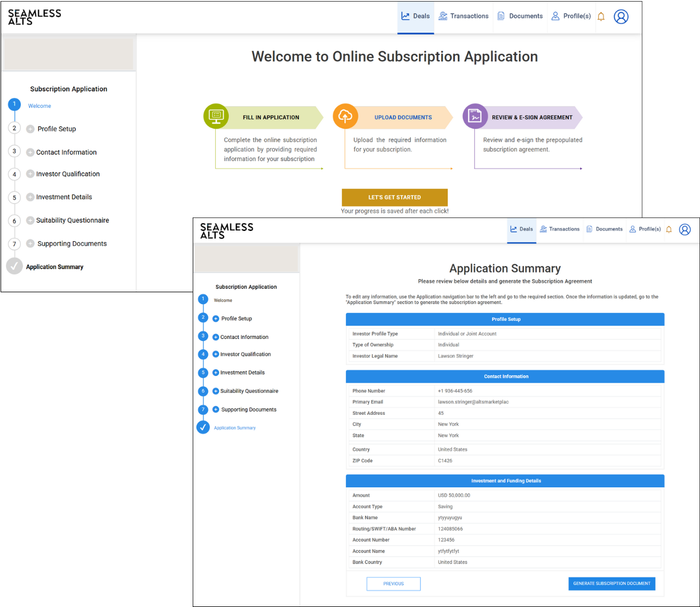Open the user account avatar on the Welcome page

tap(621, 17)
